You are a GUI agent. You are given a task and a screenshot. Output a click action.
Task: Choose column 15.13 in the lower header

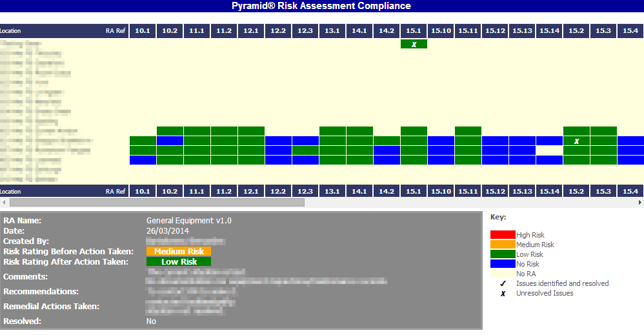point(522,192)
